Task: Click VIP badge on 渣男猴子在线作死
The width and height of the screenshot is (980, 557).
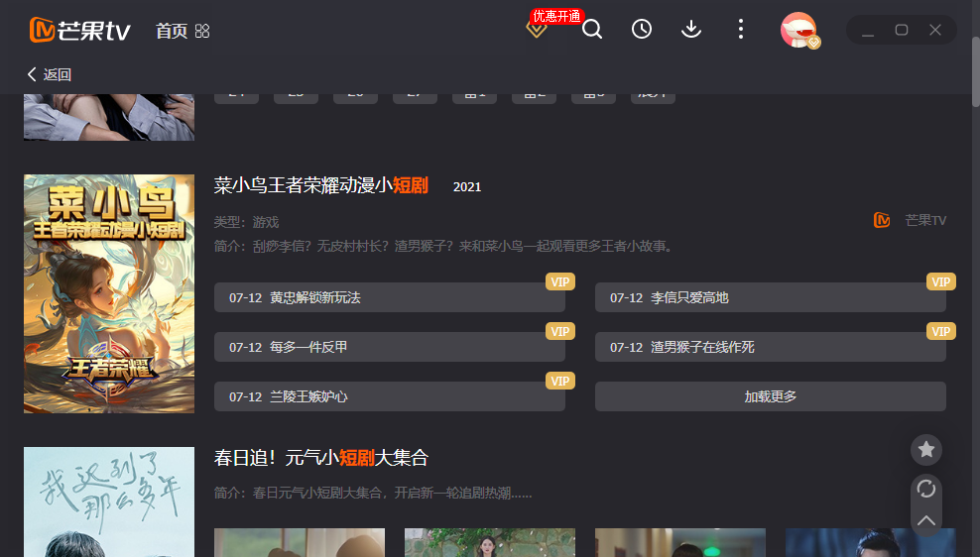Action: pyautogui.click(x=940, y=331)
